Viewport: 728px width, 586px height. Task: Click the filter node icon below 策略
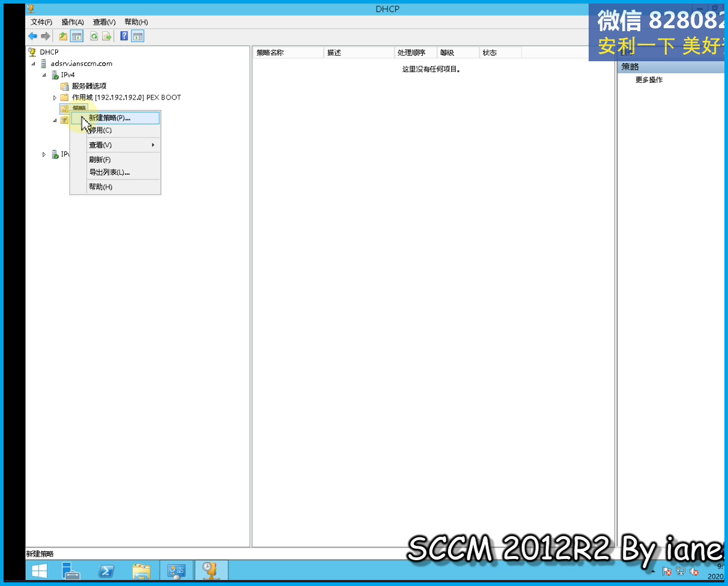tap(64, 120)
